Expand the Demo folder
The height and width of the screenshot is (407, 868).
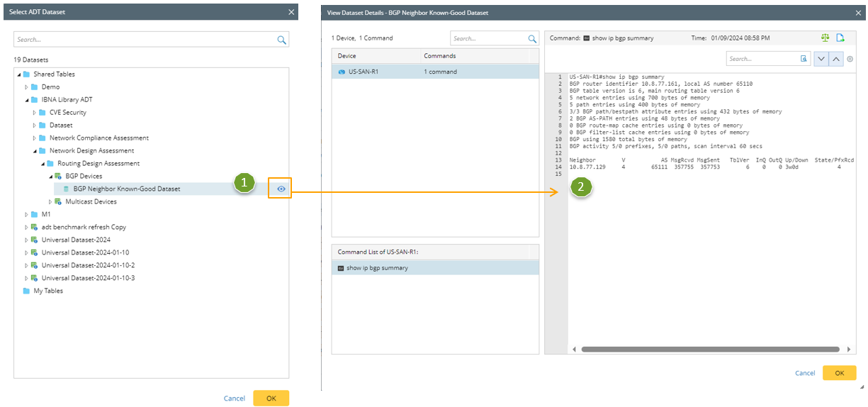[x=26, y=87]
